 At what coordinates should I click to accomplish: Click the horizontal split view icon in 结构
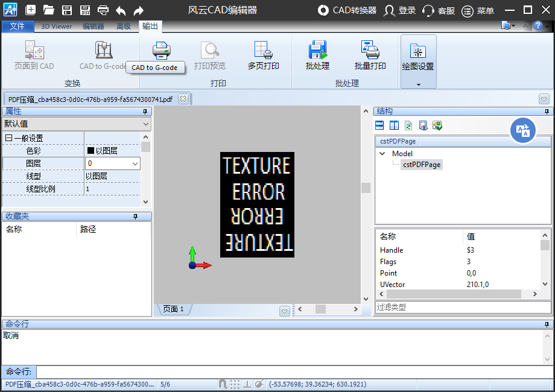click(379, 125)
